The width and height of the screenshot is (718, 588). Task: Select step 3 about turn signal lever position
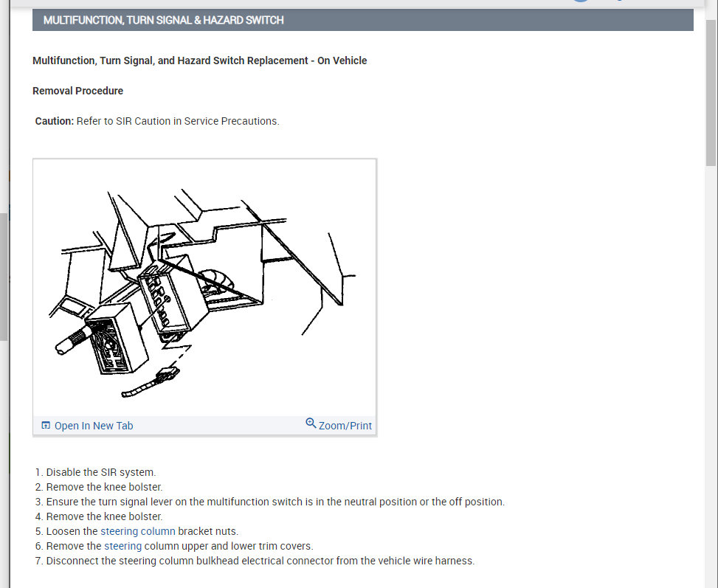(x=269, y=502)
